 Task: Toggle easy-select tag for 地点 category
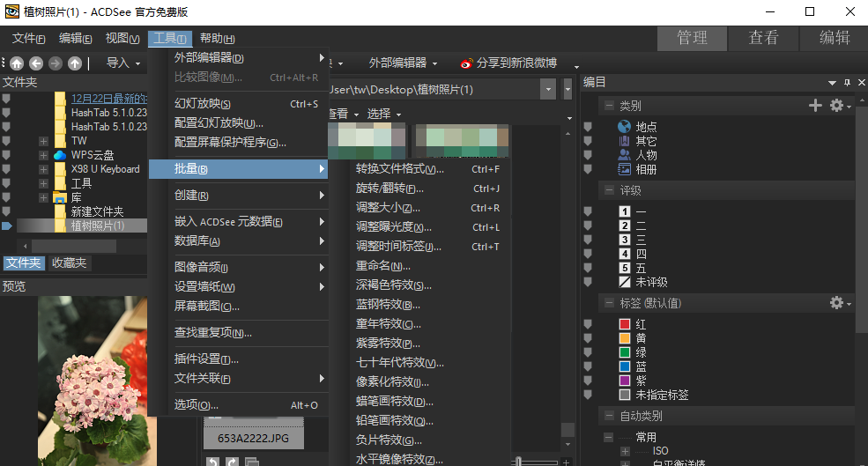click(x=588, y=127)
